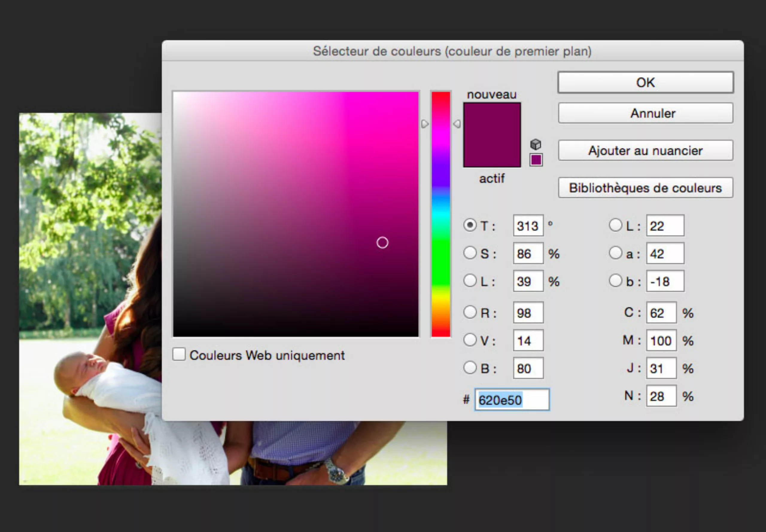766x532 pixels.
Task: Select the V green channel radio button
Action: tap(470, 340)
